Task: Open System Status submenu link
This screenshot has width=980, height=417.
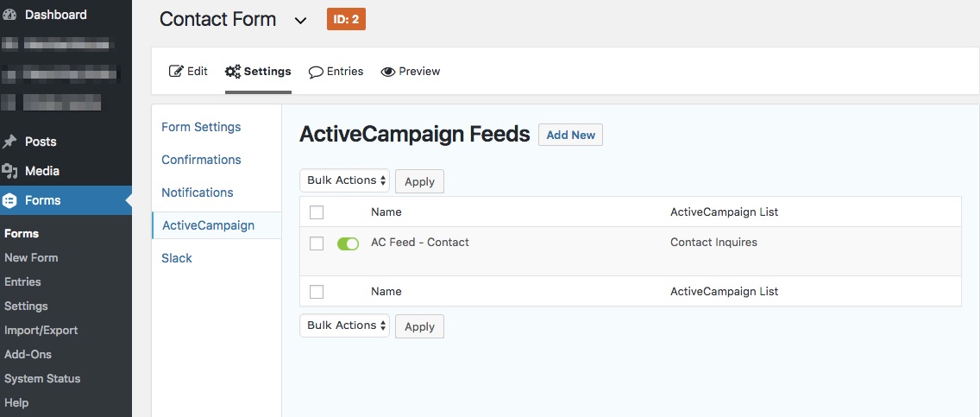Action: point(42,379)
